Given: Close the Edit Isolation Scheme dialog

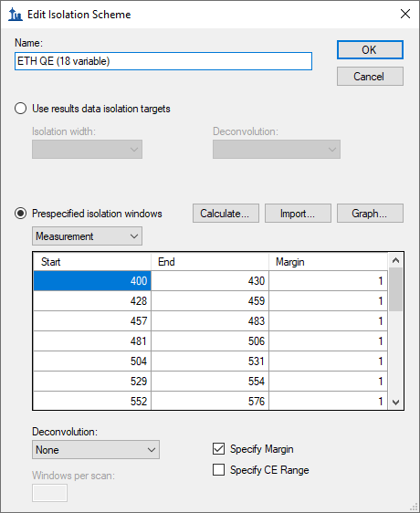Looking at the screenshot, I should (405, 14).
